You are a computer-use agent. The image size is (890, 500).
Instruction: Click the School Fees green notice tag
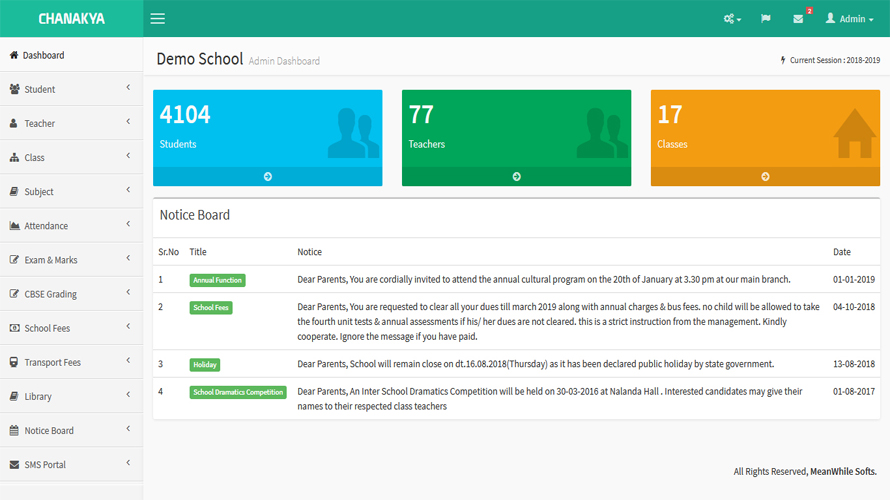[x=211, y=308]
